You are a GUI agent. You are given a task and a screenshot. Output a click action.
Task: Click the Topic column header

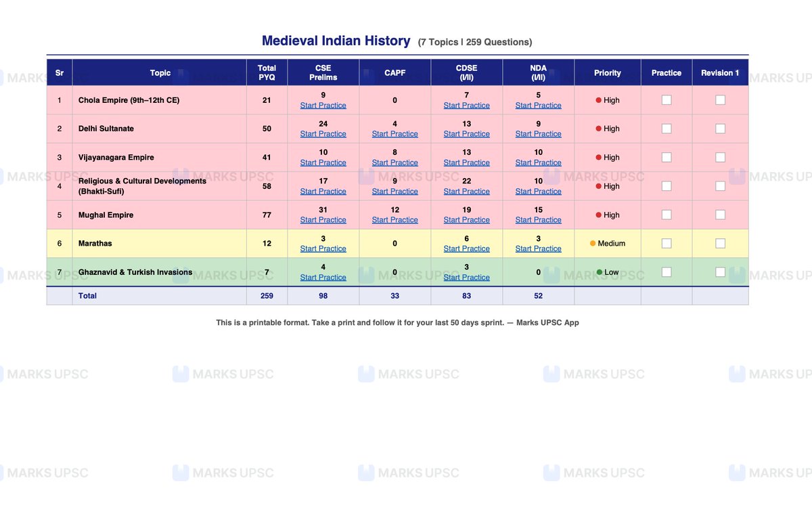(x=160, y=72)
